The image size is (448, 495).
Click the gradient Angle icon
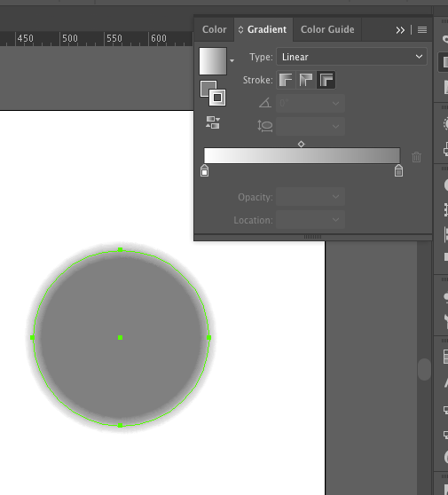265,103
